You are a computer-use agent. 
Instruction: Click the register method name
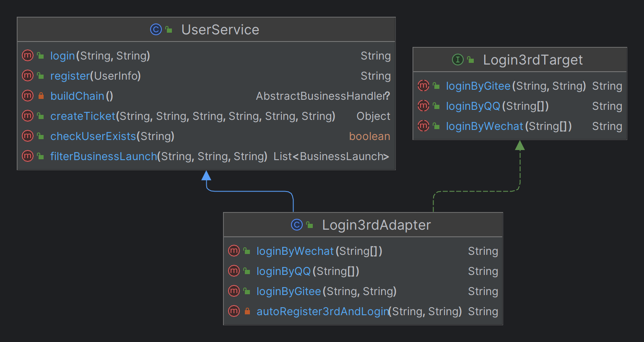70,76
